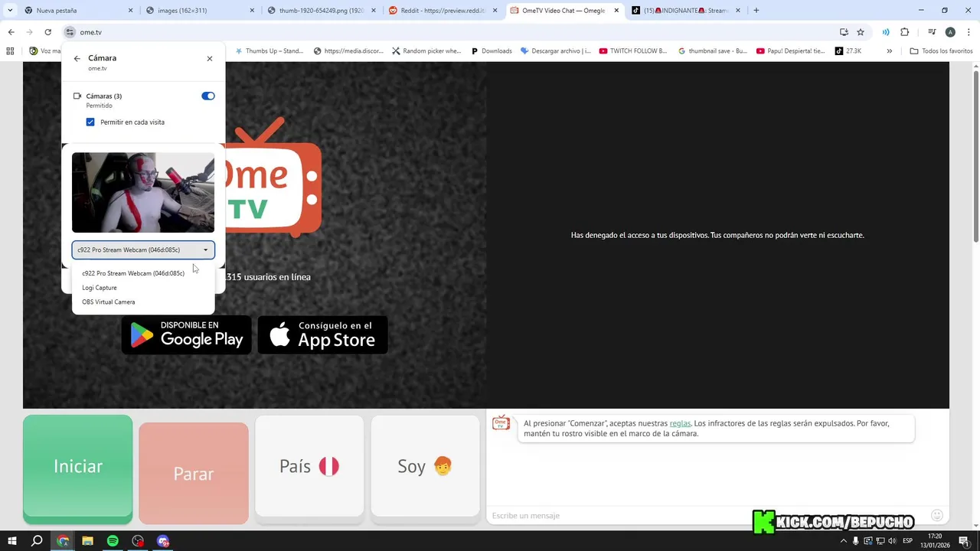Click the address bar showing ome.tv
980x551 pixels.
[452, 32]
